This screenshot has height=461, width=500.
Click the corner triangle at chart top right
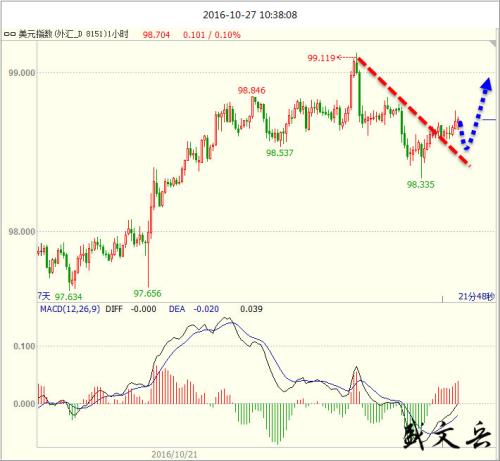pyautogui.click(x=493, y=44)
